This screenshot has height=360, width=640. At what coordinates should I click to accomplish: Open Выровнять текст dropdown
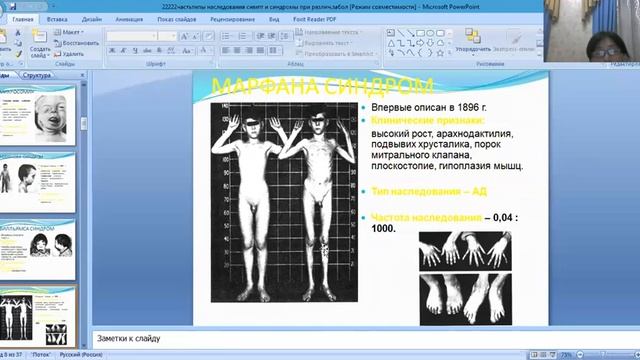click(325, 43)
